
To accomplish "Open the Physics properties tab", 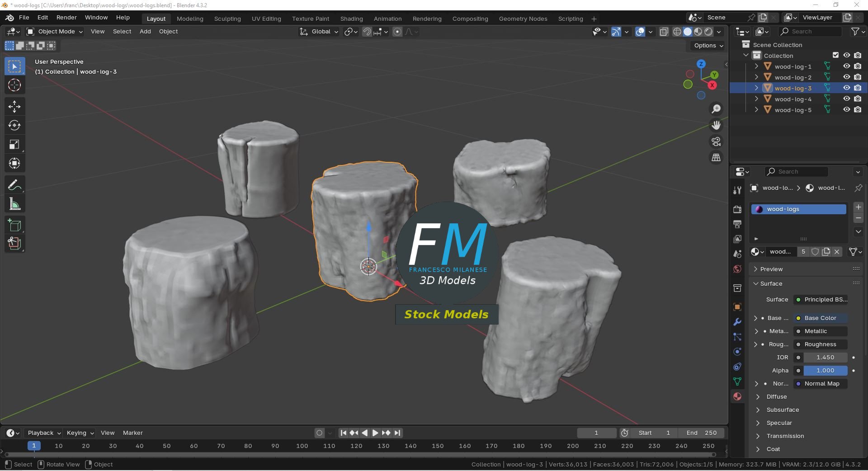I will pyautogui.click(x=737, y=352).
